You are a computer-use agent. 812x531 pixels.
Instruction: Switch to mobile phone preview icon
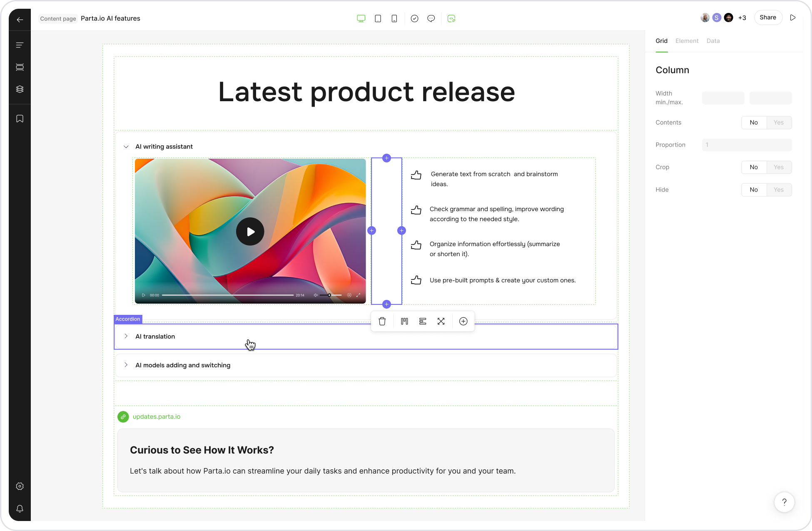click(x=394, y=18)
